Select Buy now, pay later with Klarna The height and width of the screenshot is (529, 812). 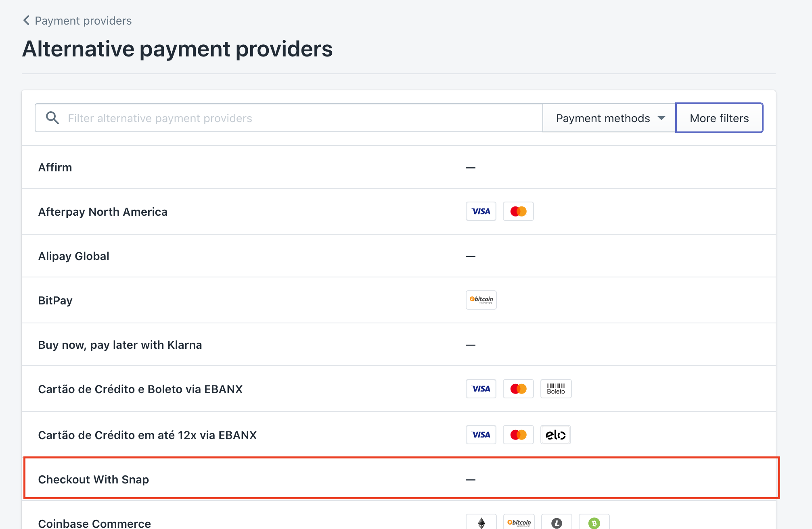[399, 344]
